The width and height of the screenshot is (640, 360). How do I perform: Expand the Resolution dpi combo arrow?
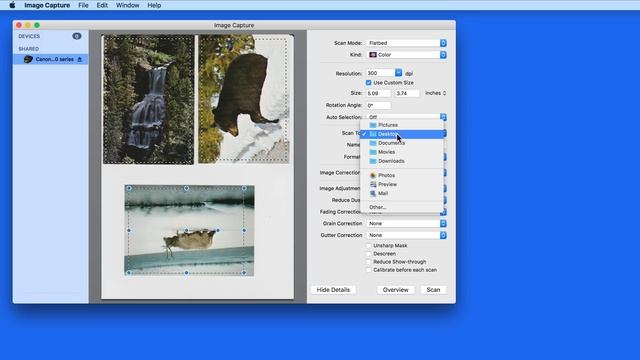[398, 73]
